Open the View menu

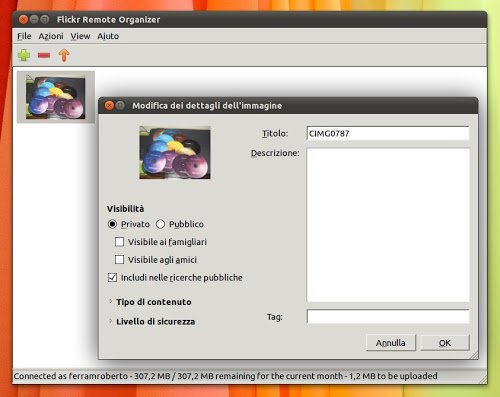[80, 36]
